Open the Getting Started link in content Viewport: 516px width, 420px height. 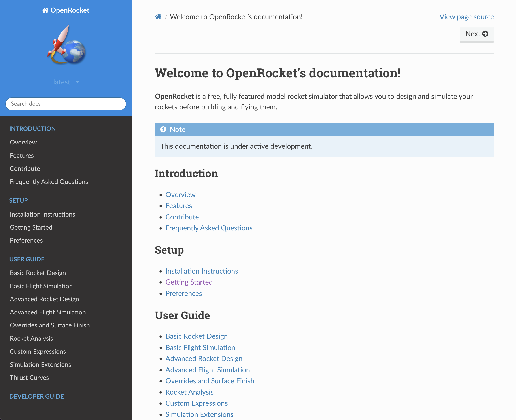click(189, 282)
